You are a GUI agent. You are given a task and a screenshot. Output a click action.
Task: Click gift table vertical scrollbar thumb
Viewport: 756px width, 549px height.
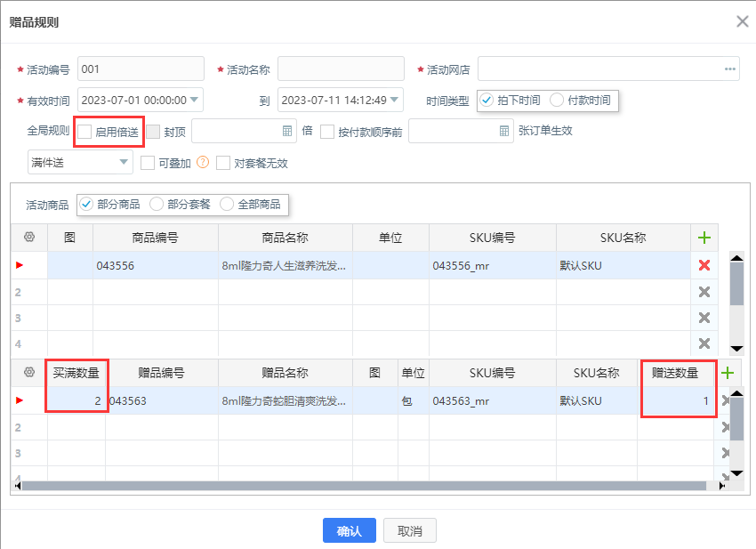pos(736,419)
